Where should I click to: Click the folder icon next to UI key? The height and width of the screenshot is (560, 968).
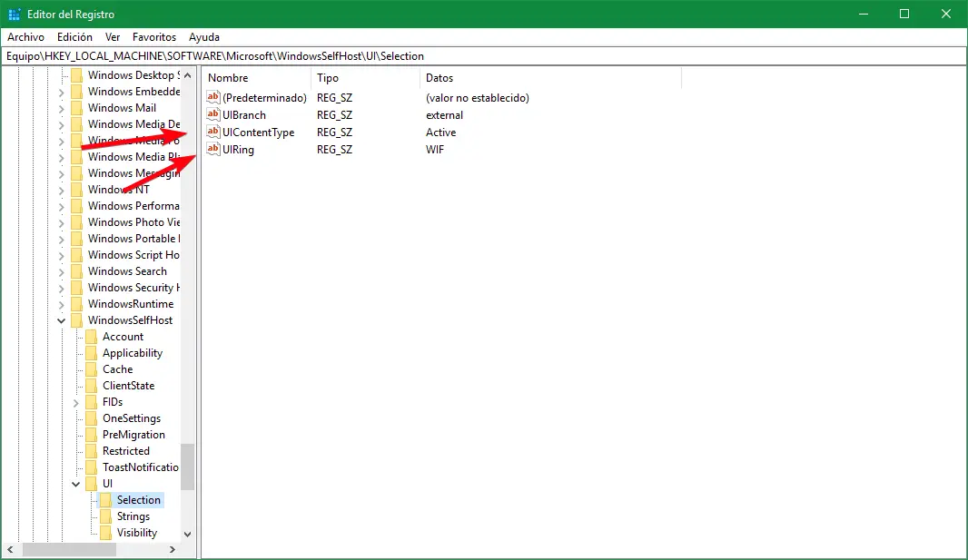coord(92,484)
